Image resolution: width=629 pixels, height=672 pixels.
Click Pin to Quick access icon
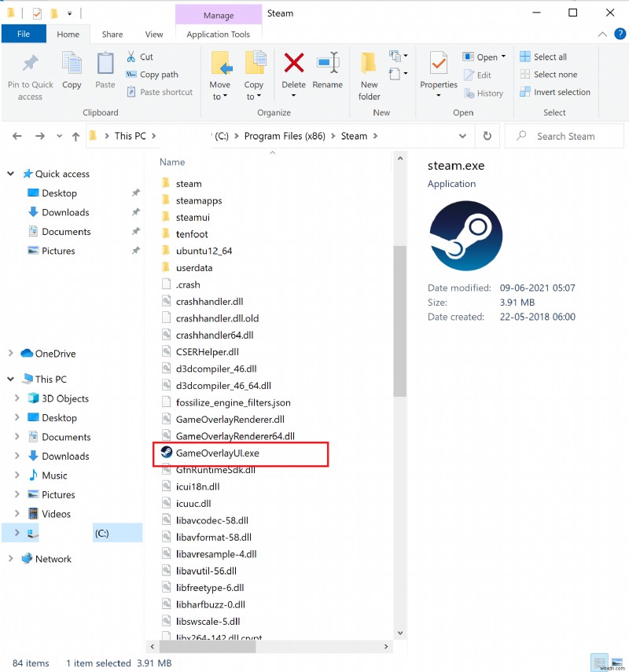pos(30,64)
